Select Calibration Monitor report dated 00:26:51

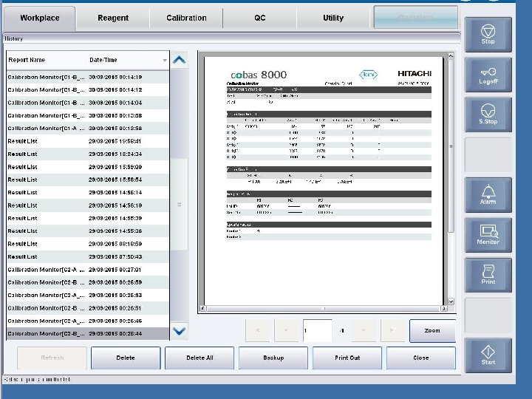click(87, 308)
